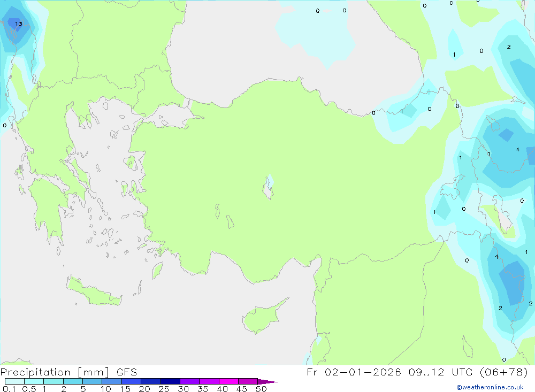This screenshot has height=392, width=535.
Task: Click the '50' label on the color scale
Action: click(x=261, y=389)
